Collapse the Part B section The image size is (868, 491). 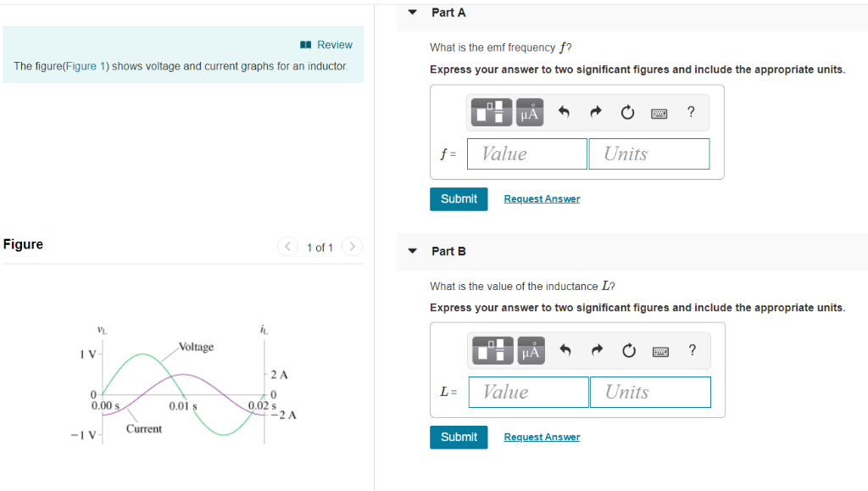412,251
